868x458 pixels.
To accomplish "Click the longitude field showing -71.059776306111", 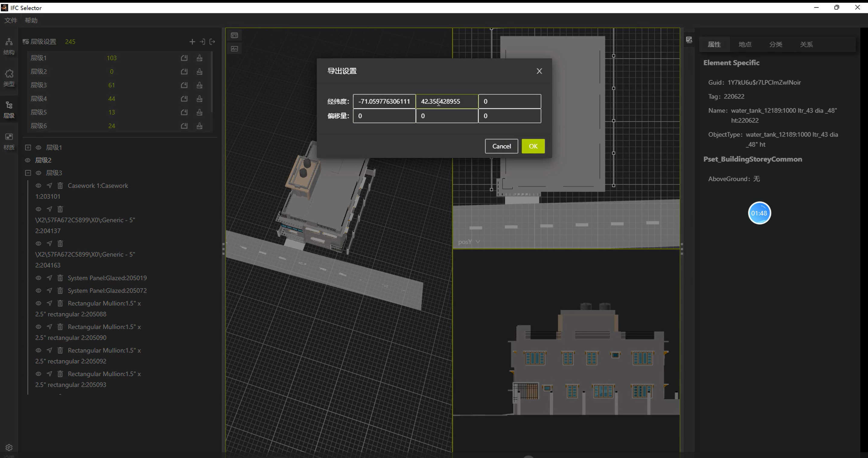I will coord(384,101).
